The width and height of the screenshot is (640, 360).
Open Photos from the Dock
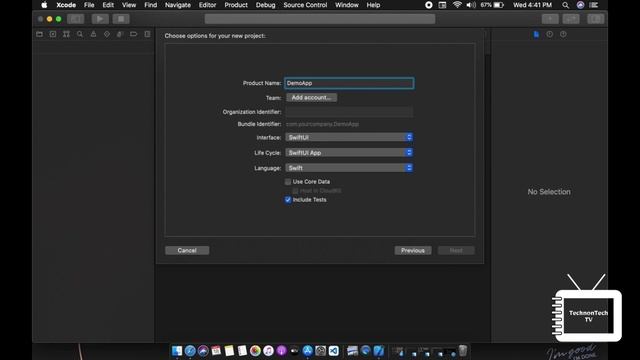click(x=255, y=351)
